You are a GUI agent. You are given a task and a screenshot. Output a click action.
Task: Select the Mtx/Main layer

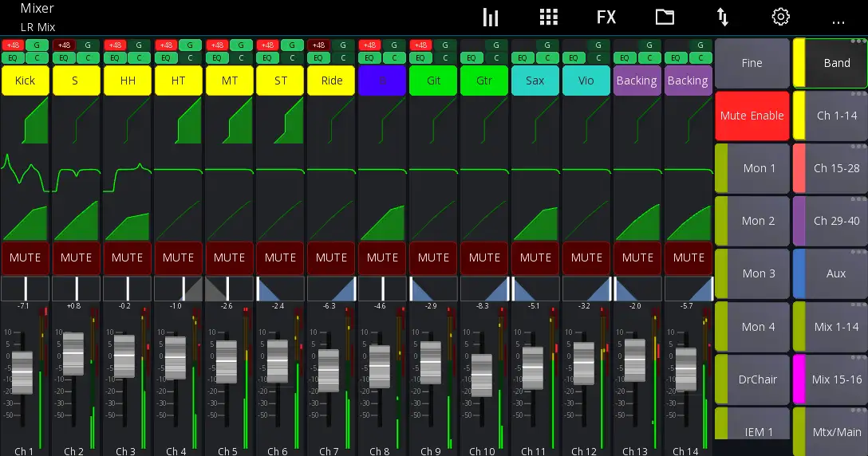836,431
